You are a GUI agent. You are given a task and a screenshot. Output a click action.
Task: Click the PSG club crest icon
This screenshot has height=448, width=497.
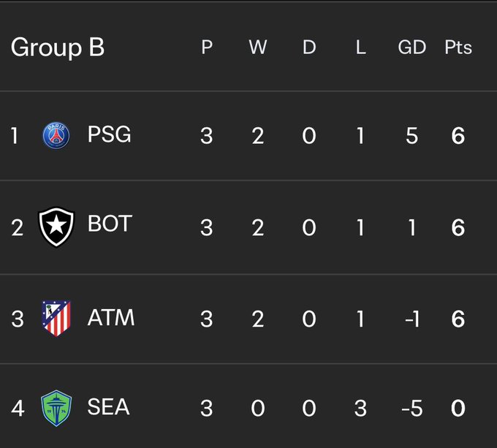coord(56,135)
